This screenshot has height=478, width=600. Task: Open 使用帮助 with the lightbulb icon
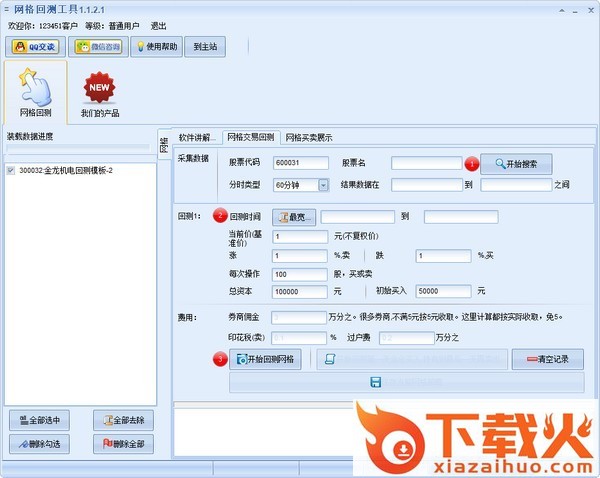(x=155, y=46)
